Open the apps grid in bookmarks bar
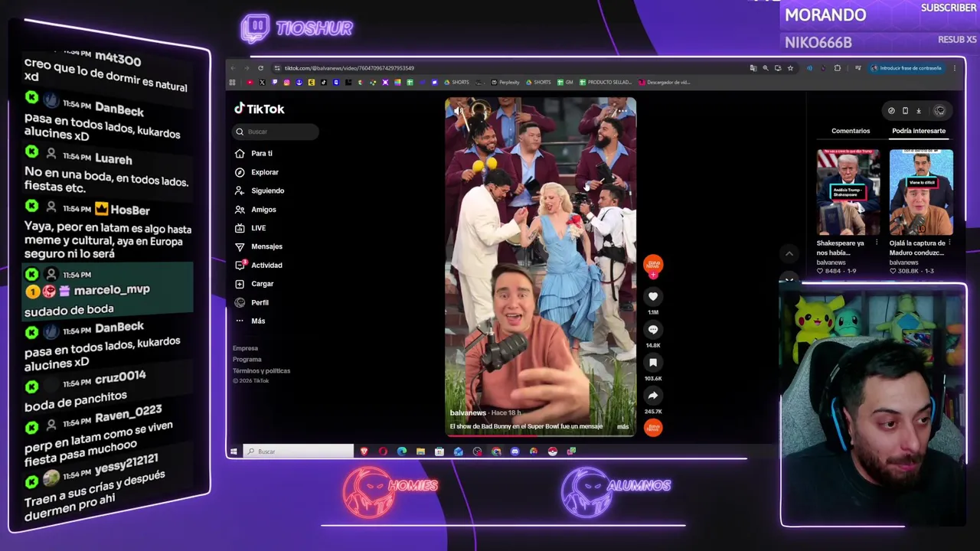 [232, 83]
